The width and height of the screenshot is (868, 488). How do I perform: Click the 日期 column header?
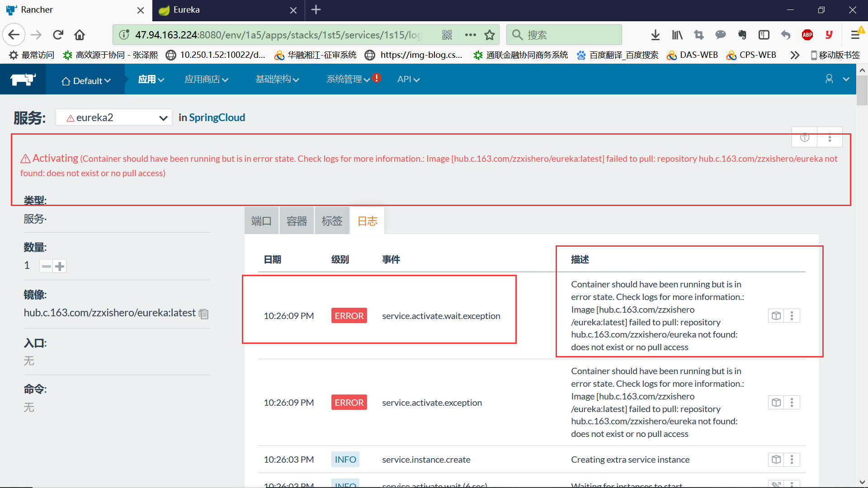point(273,259)
